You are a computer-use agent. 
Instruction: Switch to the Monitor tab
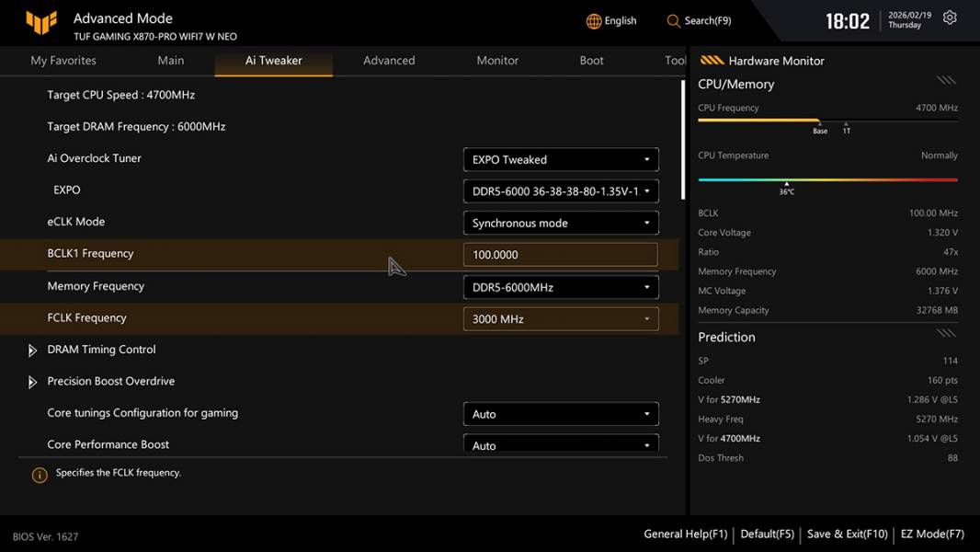497,61
